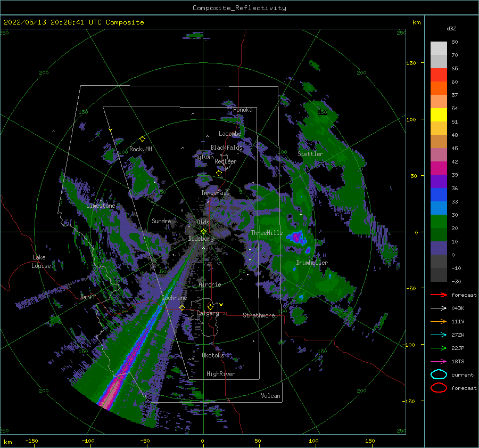Pick the purple legend swatch below the 39 label

pyautogui.click(x=439, y=181)
